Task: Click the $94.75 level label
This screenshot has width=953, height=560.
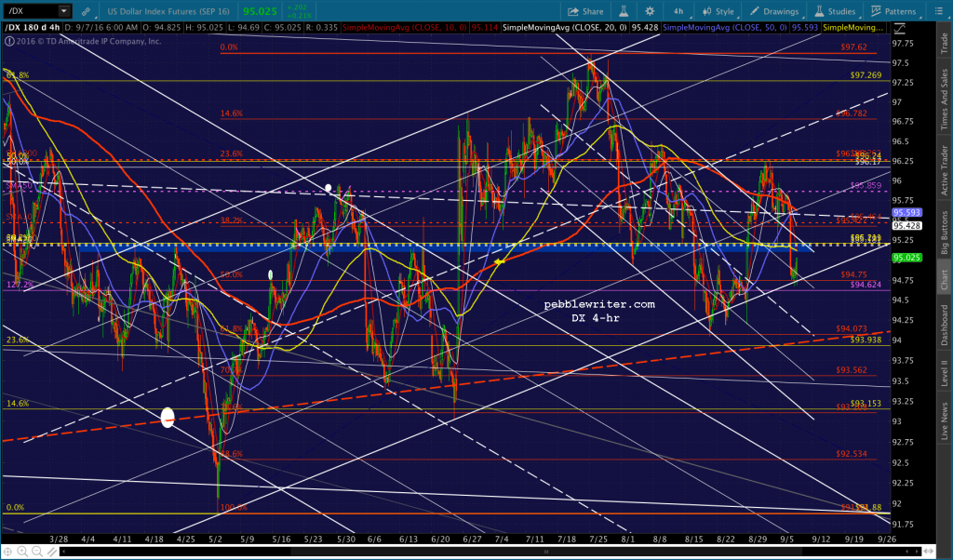Action: point(854,274)
